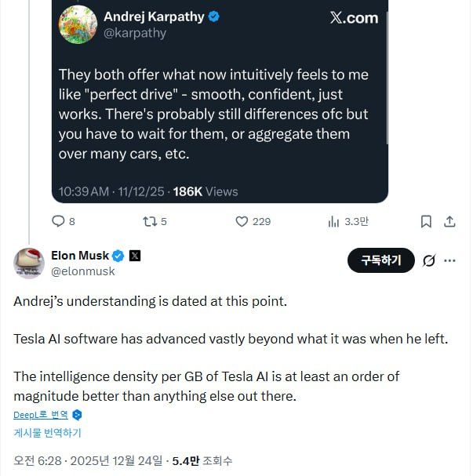Click 게시물 번역하기 translate post link
The image size is (473, 476).
(47, 432)
